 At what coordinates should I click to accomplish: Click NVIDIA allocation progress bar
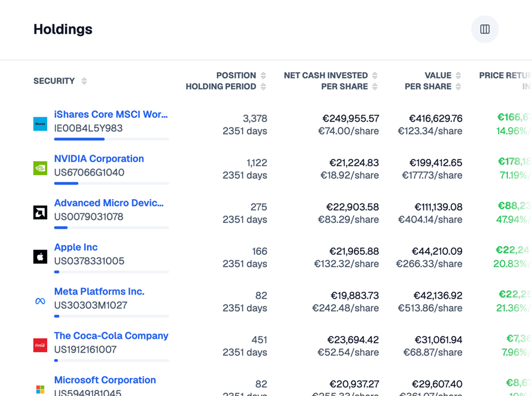coord(111,183)
